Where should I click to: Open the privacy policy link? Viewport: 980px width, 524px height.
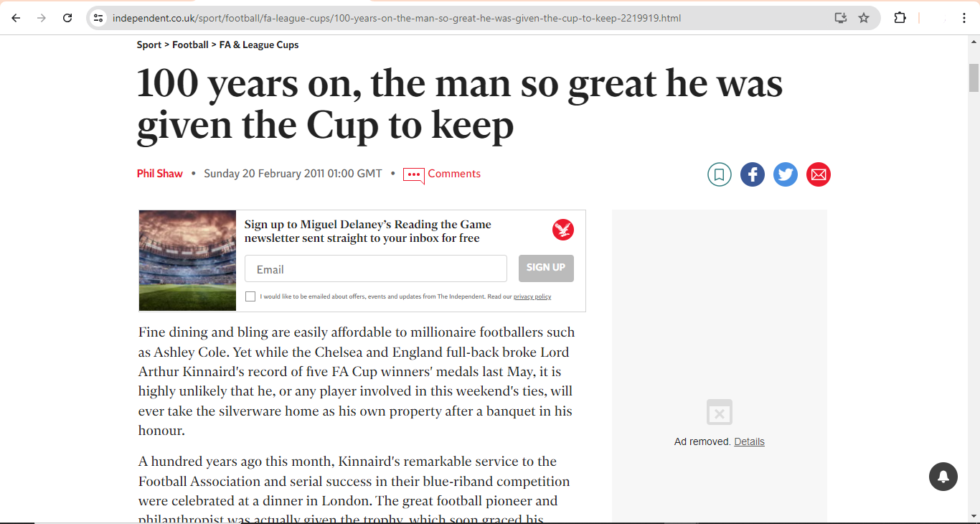pos(532,296)
